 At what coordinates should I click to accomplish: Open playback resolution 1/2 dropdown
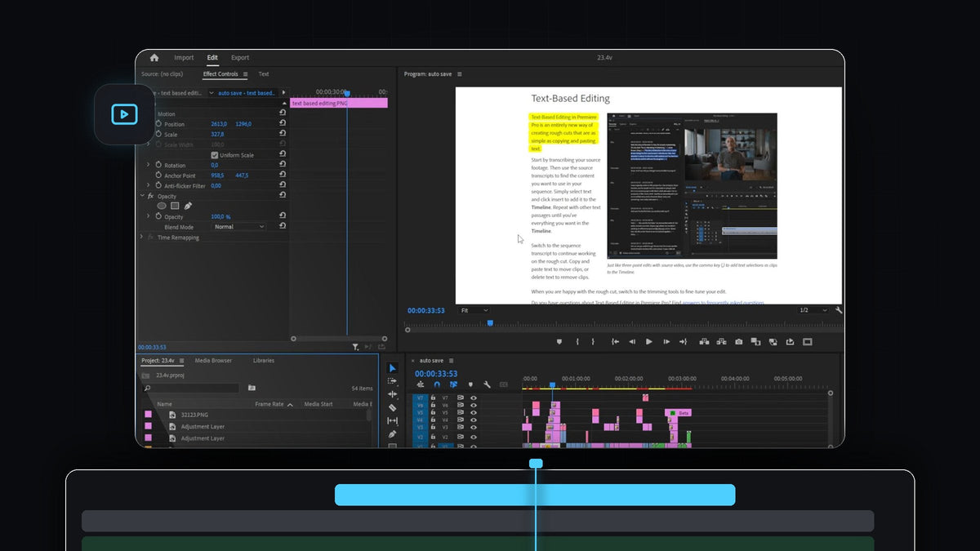click(812, 310)
